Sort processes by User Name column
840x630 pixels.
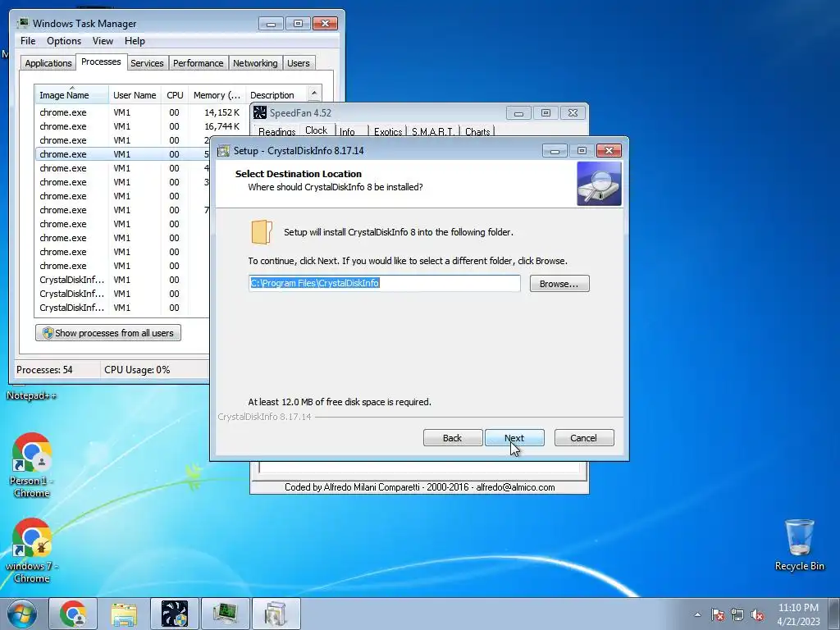coord(135,95)
